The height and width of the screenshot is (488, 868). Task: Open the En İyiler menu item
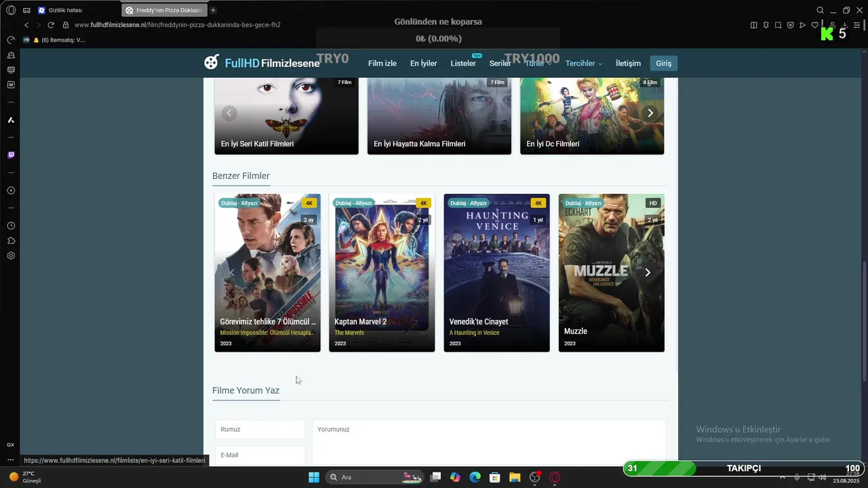point(424,63)
